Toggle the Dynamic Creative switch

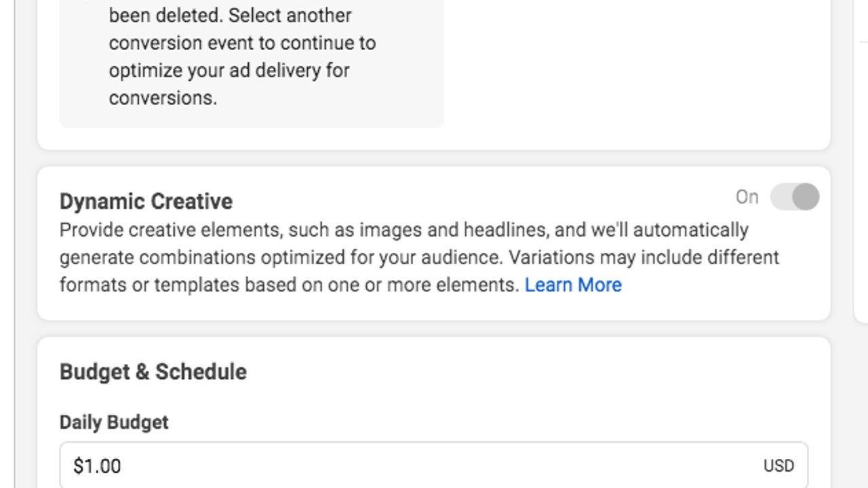(795, 197)
